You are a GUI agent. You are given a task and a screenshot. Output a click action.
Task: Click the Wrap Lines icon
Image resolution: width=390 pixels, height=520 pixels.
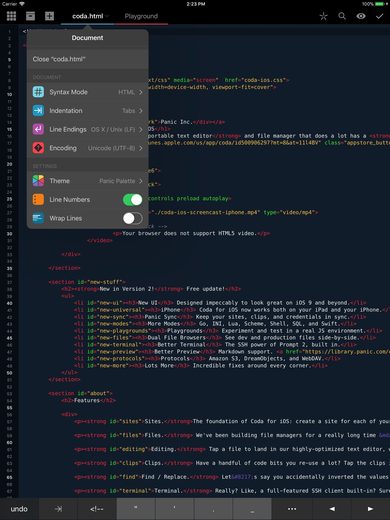(38, 218)
